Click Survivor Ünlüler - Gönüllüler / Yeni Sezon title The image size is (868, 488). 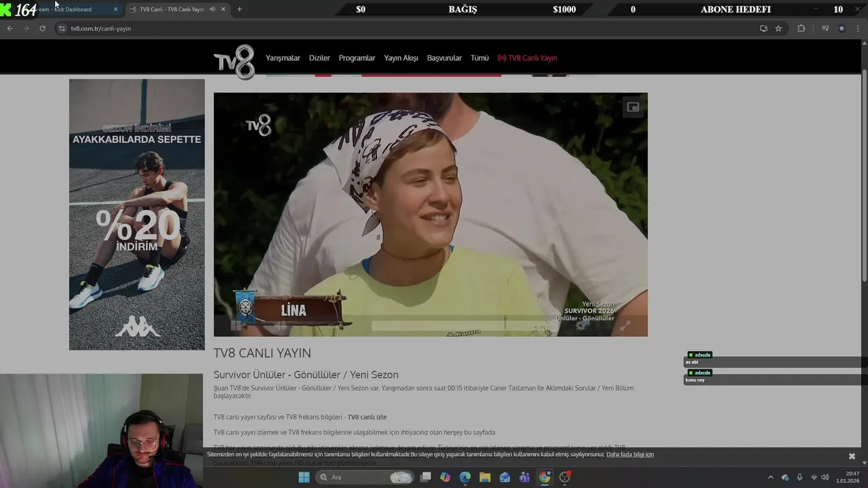click(x=306, y=375)
